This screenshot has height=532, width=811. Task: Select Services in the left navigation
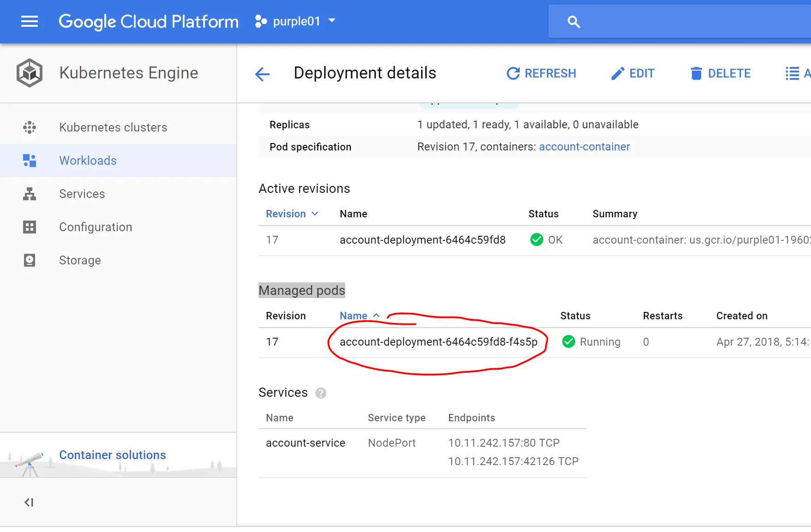[82, 194]
